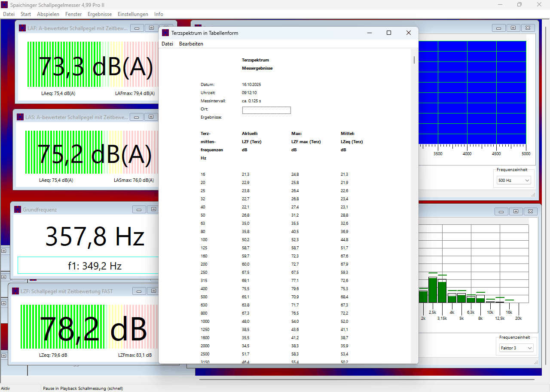Click the Terzspektrum dialog's title icon
The width and height of the screenshot is (550, 392).
click(x=165, y=33)
